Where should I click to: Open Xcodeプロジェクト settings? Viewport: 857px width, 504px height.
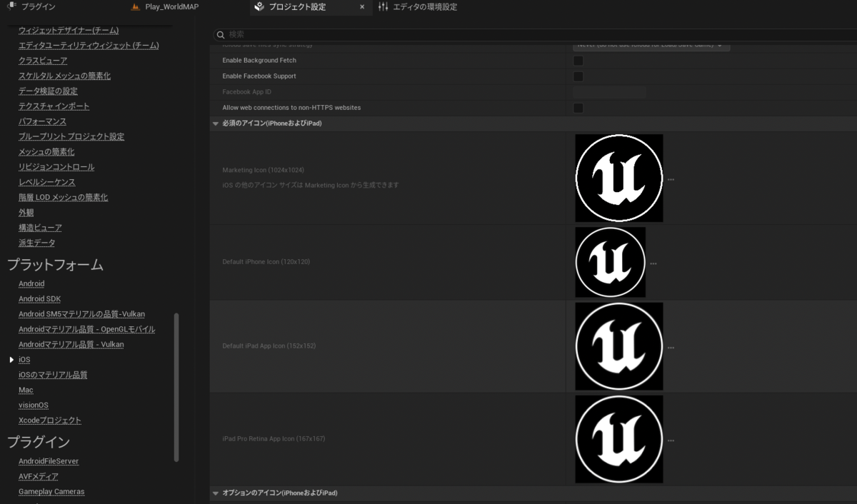[x=50, y=420]
